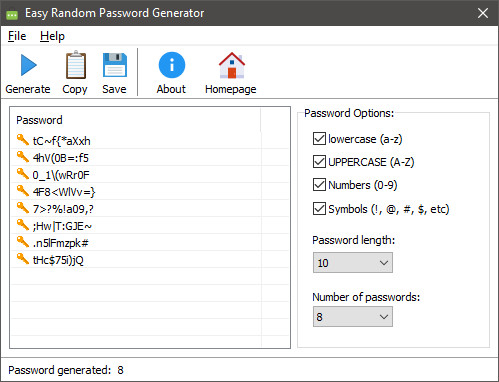Copy passwords using the clipboard icon
Image resolution: width=499 pixels, height=382 pixels.
click(x=75, y=65)
